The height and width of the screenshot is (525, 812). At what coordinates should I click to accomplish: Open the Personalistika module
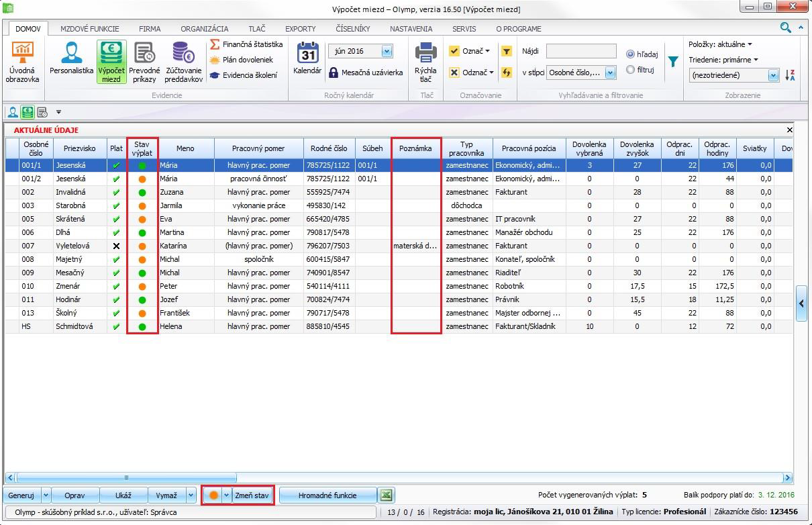point(71,58)
